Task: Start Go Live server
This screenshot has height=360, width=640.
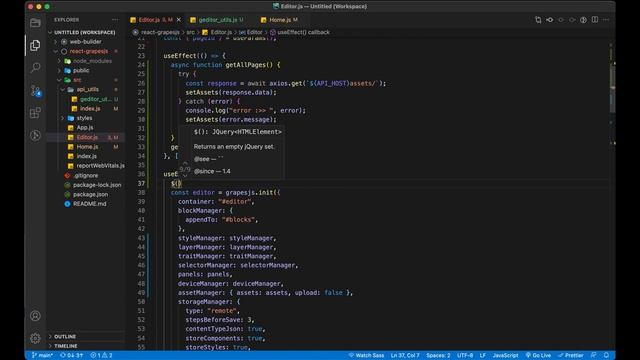Action: click(x=538, y=355)
